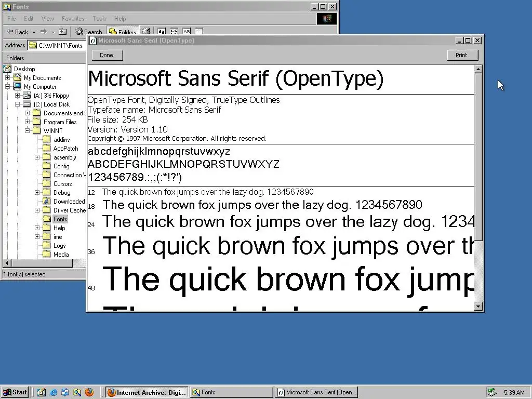Image resolution: width=532 pixels, height=399 pixels.
Task: Switch to Internet Archive taskbar button
Action: point(147,392)
